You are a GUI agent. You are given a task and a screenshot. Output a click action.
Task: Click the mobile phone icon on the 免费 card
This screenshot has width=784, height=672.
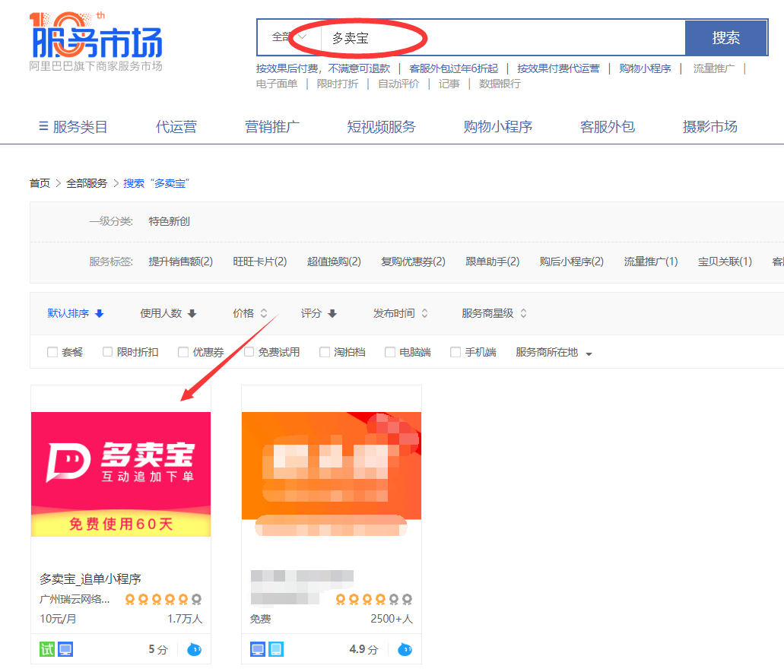click(x=276, y=649)
